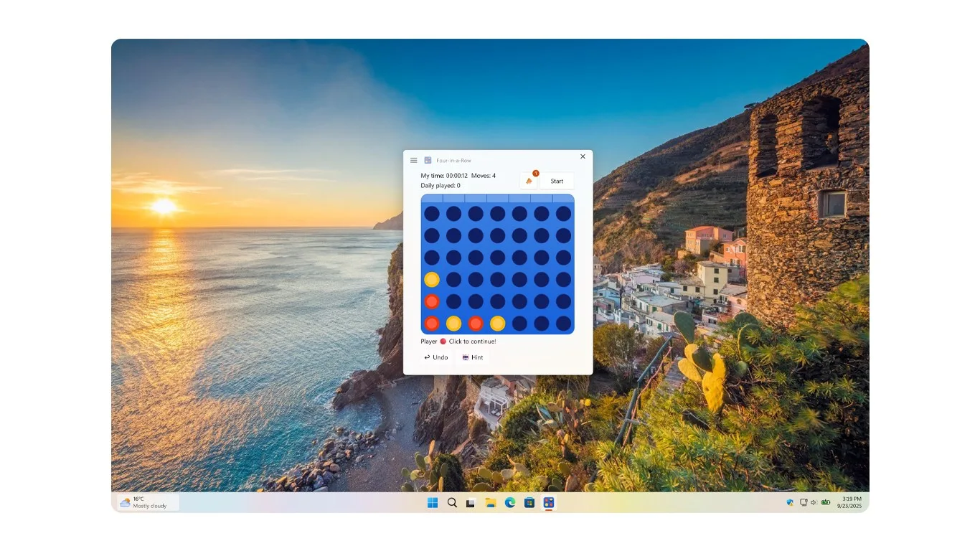Click the battery icon in system tray

826,502
